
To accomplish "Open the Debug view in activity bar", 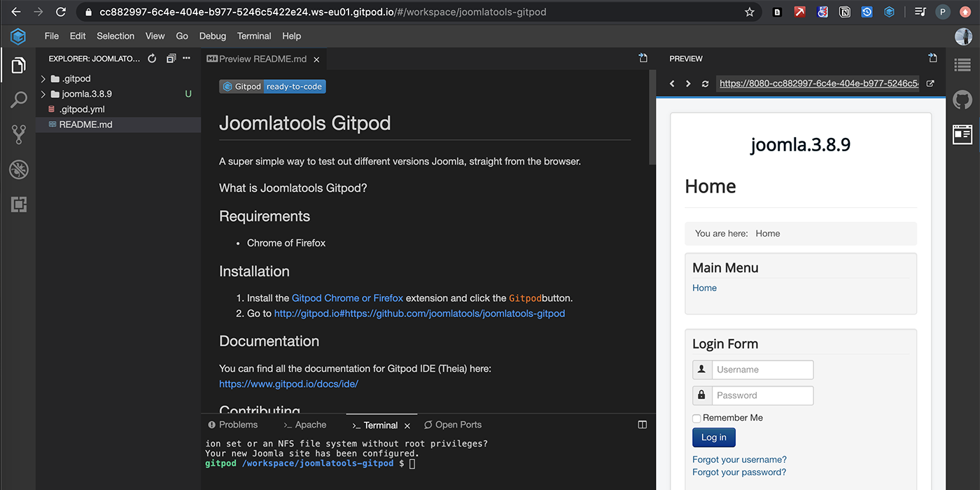I will 19,169.
